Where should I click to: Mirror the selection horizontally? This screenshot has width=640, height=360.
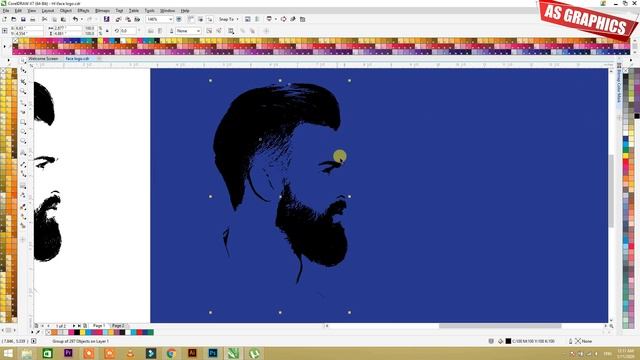(x=151, y=31)
